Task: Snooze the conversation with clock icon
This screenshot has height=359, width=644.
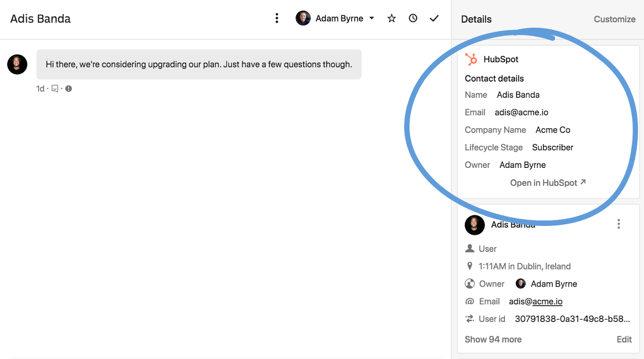Action: (x=413, y=18)
